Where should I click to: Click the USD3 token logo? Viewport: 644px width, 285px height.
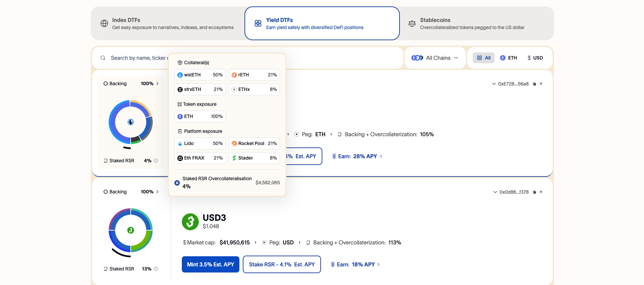[x=190, y=222]
